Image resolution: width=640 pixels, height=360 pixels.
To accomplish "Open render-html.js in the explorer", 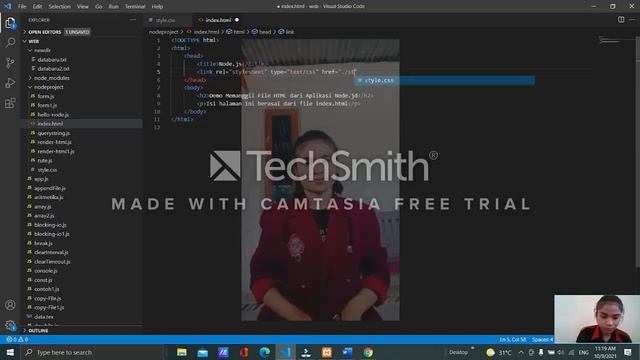I will click(54, 142).
